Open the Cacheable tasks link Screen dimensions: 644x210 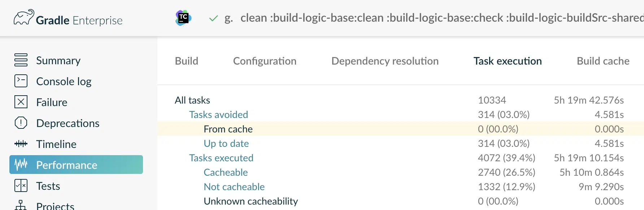(x=226, y=172)
